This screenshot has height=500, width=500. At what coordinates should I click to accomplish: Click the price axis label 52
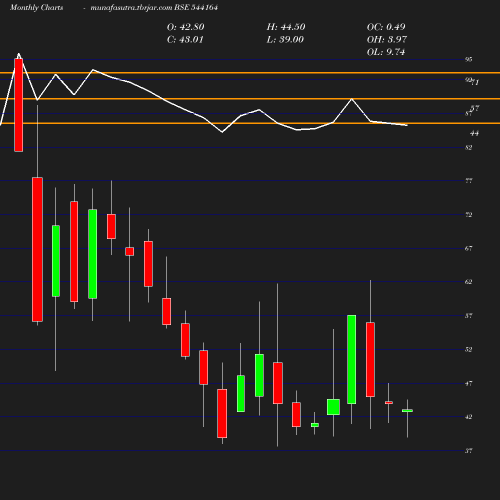click(x=469, y=349)
